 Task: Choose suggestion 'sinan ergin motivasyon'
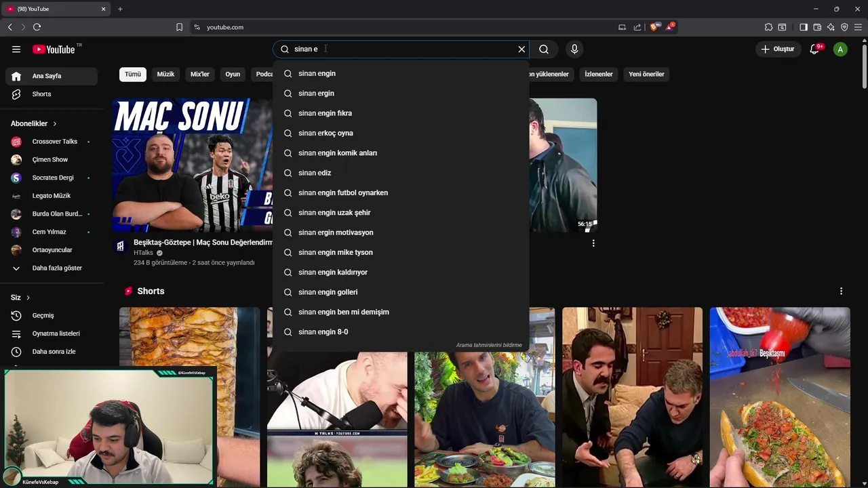pyautogui.click(x=401, y=232)
